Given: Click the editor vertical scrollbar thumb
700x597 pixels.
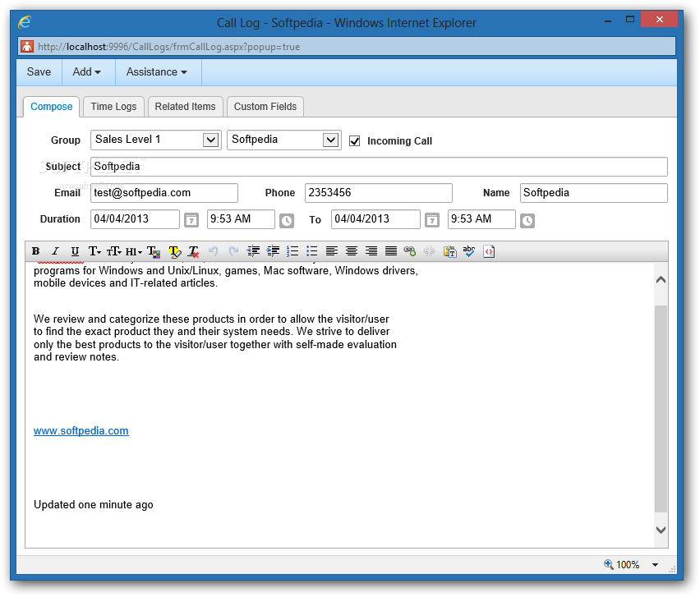Looking at the screenshot, I should point(661,409).
